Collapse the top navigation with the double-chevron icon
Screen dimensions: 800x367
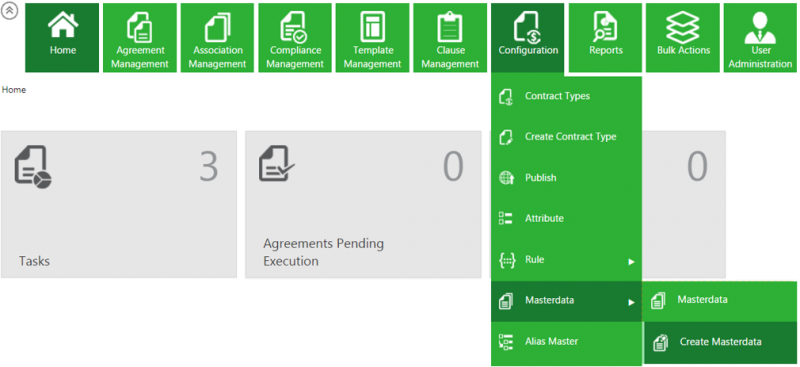coord(10,11)
